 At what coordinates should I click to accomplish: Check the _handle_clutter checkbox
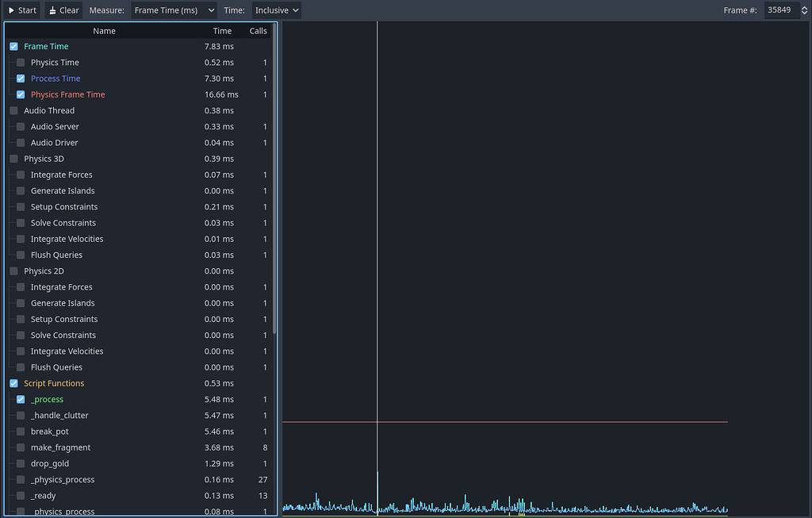[21, 416]
